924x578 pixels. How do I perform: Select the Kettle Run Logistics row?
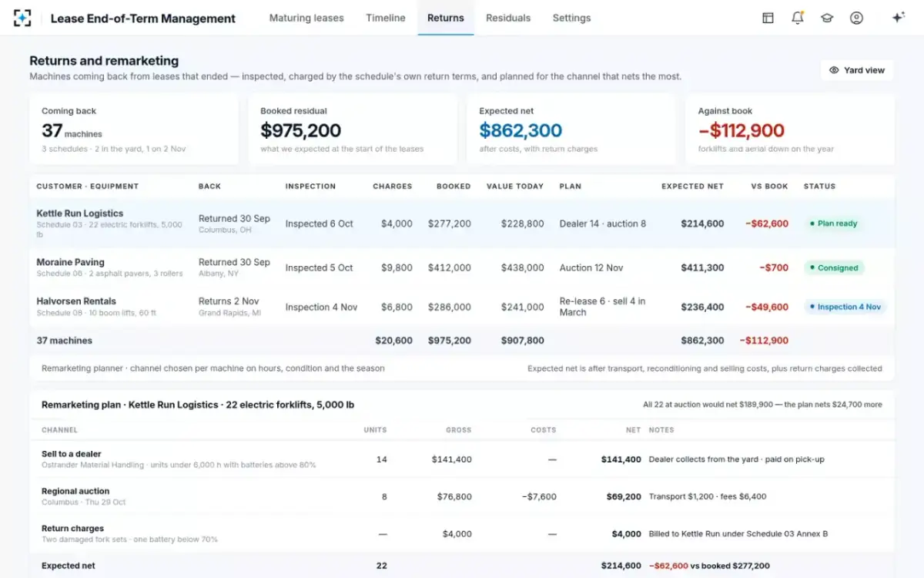(462, 223)
